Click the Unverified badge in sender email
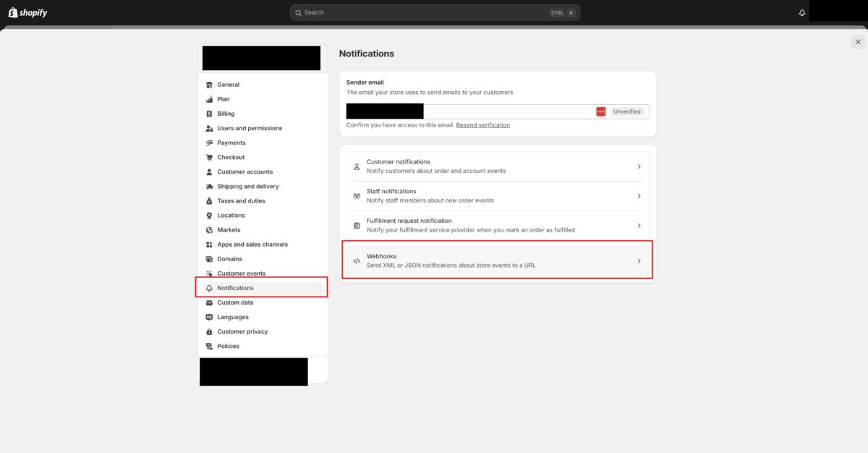Viewport: 868px width, 453px height. pyautogui.click(x=626, y=111)
